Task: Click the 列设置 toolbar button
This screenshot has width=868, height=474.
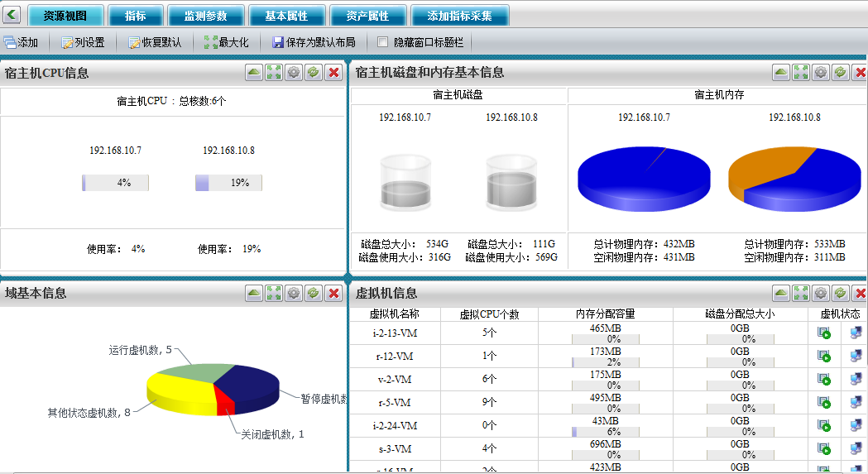Action: (83, 42)
